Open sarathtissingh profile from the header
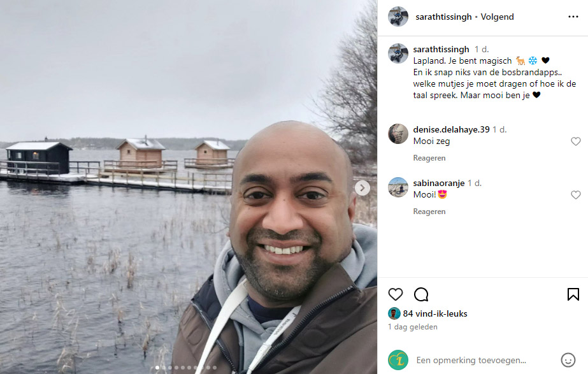Screen dimensions: 588x374 coord(443,17)
